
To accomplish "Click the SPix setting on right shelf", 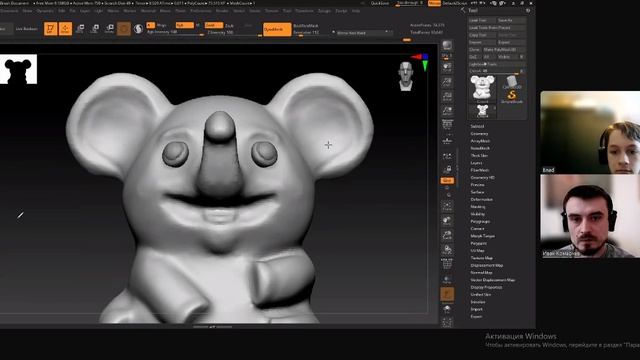I will [x=447, y=56].
